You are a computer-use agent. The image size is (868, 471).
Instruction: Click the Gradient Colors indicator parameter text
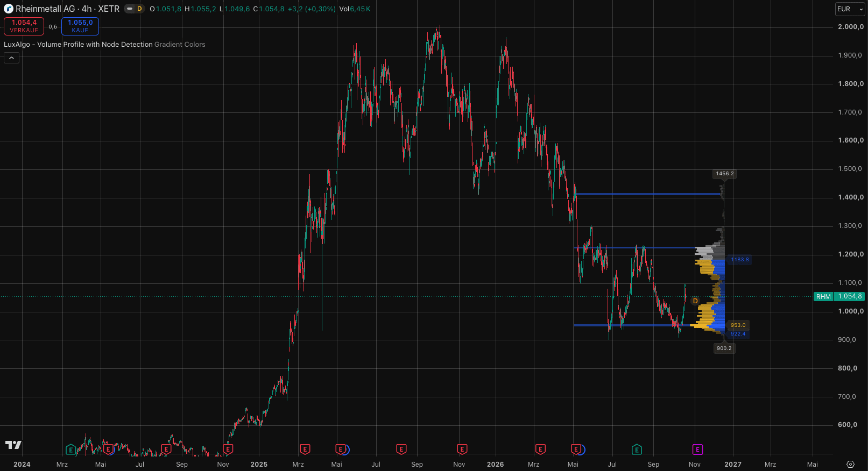click(180, 45)
